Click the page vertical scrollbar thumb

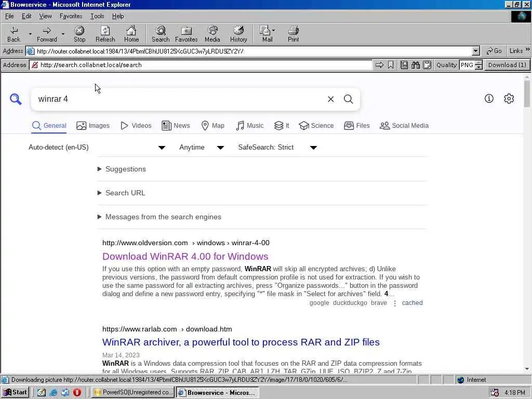(527, 94)
